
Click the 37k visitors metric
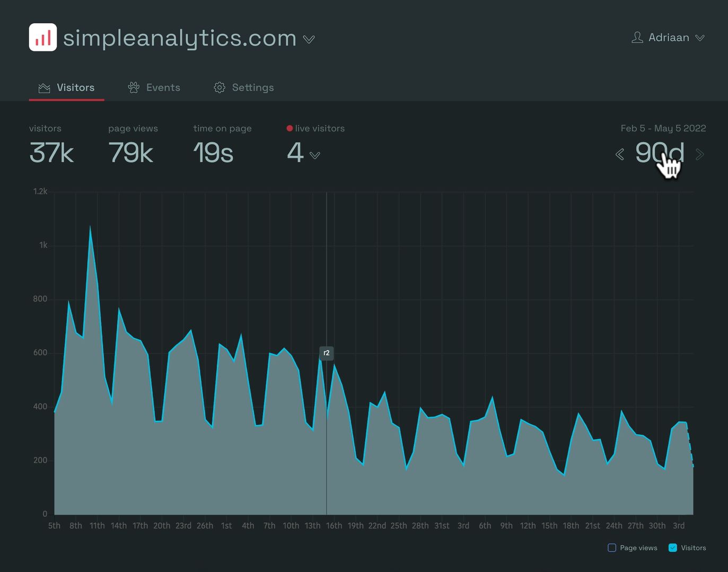(x=51, y=153)
